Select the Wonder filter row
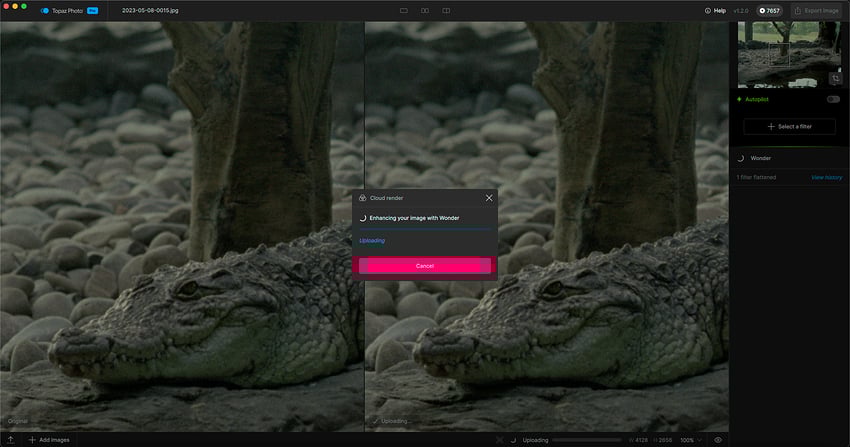 pos(789,158)
